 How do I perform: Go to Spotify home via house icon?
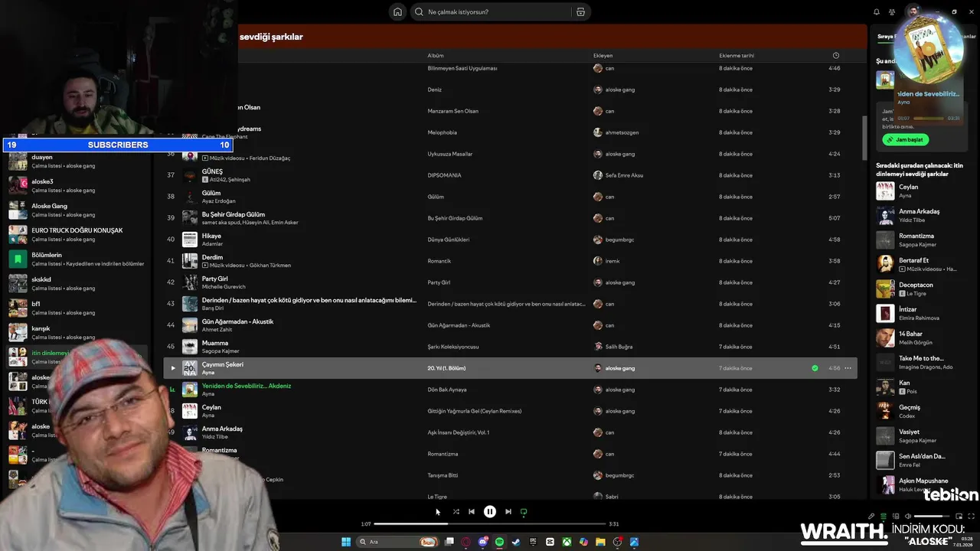point(397,11)
